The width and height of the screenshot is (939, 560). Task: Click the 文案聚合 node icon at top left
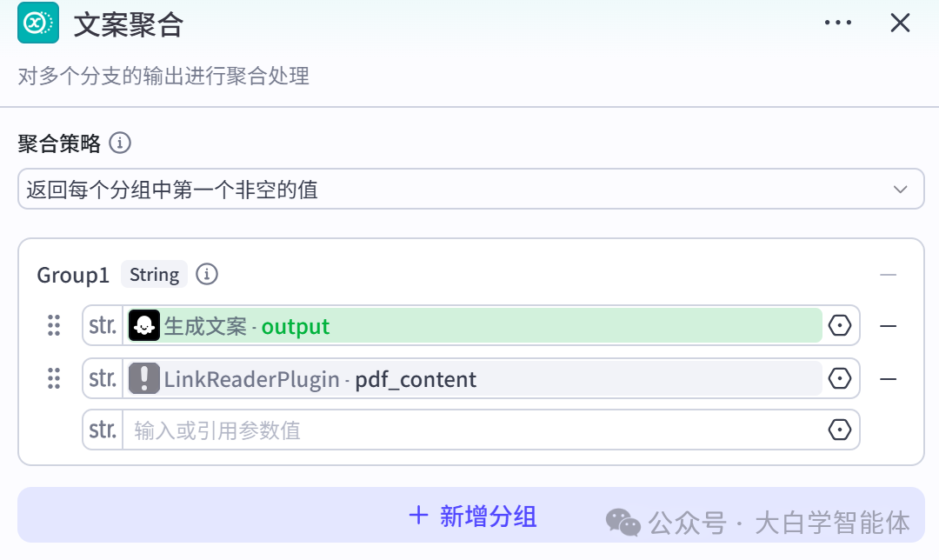(37, 23)
